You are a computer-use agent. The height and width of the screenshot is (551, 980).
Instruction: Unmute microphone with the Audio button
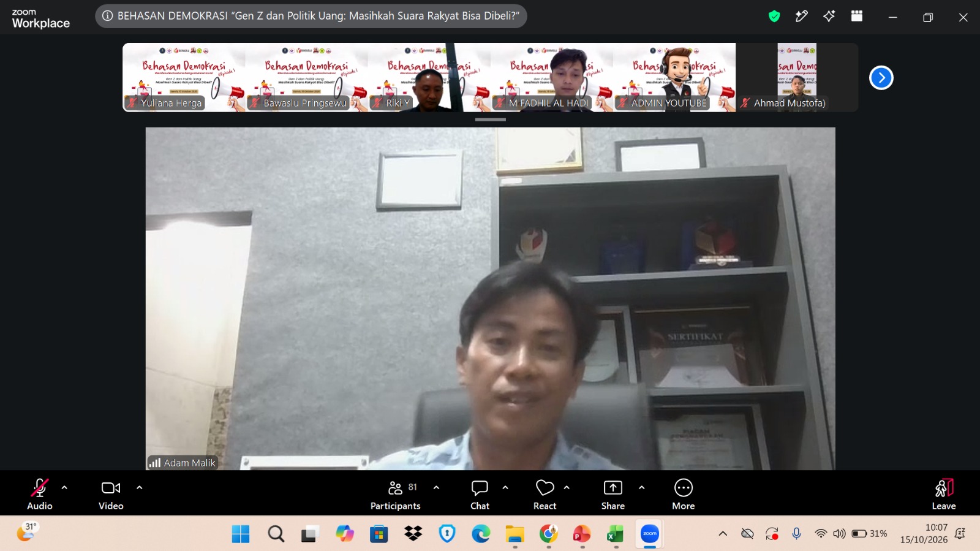pos(40,494)
